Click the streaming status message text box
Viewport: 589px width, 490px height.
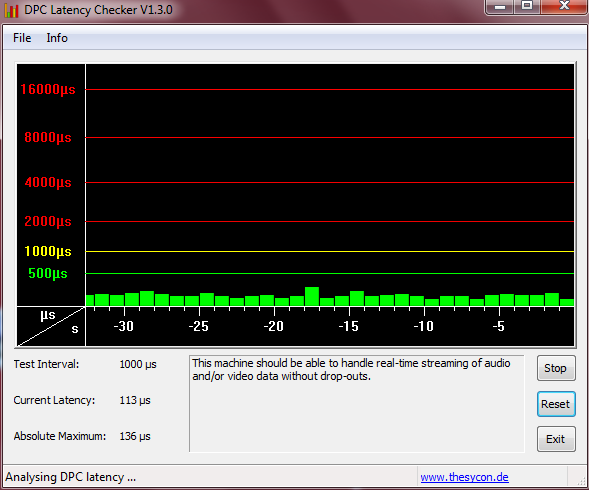[356, 404]
